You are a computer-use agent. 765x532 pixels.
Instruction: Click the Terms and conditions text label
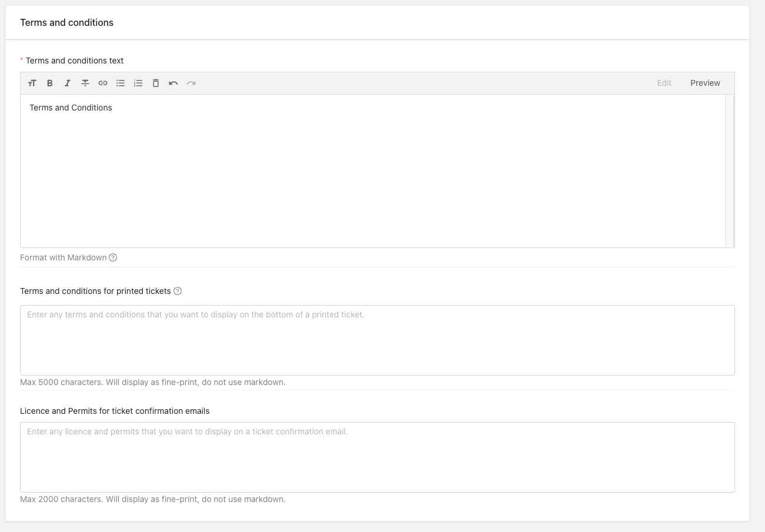[x=75, y=61]
